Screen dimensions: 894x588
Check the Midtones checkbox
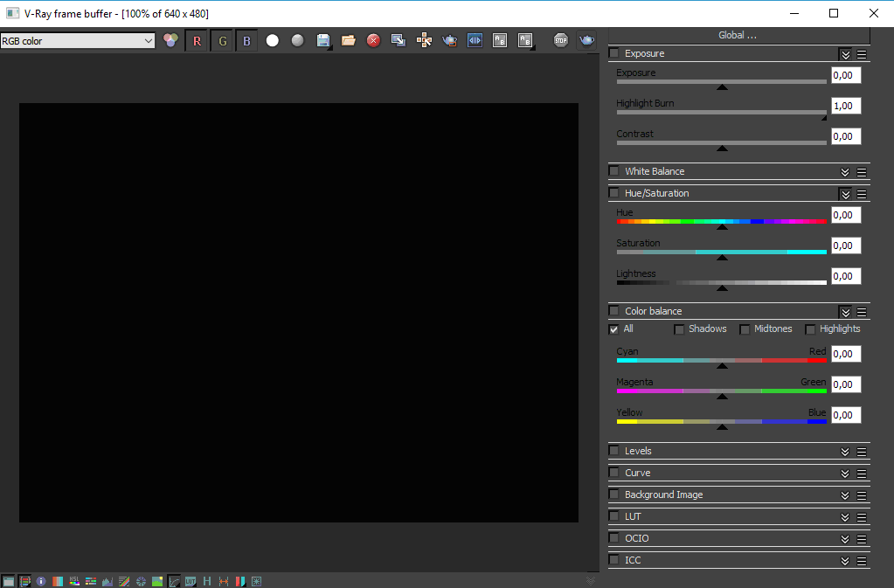(x=745, y=329)
